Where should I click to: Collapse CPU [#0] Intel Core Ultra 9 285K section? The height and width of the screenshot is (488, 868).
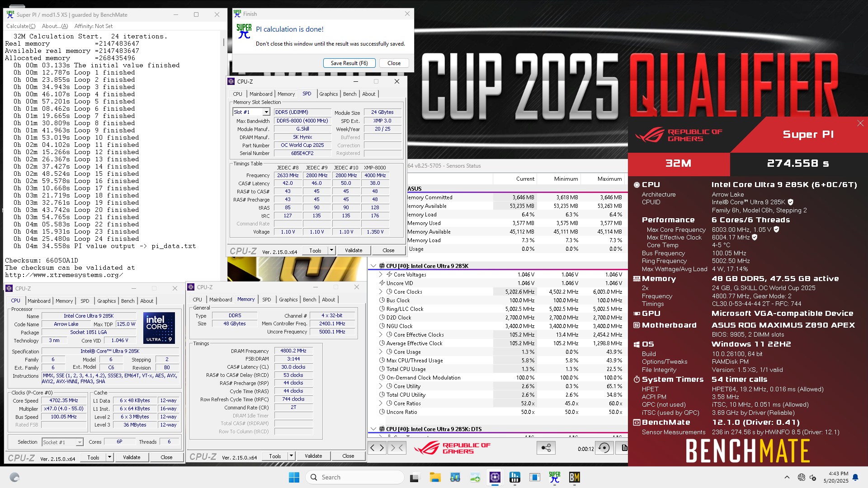(x=373, y=266)
